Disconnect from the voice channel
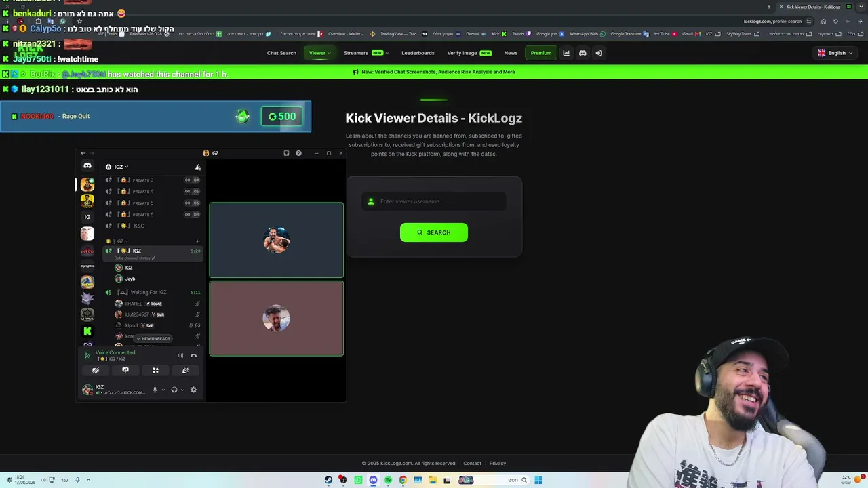The image size is (868, 488). click(x=193, y=355)
